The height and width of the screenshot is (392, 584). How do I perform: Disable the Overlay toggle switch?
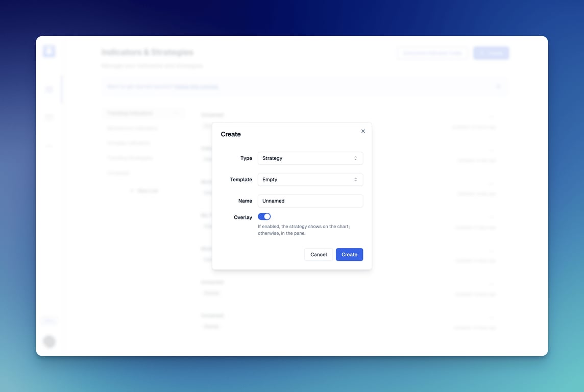[x=264, y=217]
